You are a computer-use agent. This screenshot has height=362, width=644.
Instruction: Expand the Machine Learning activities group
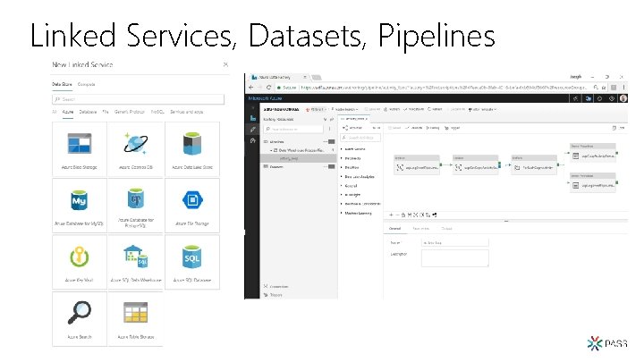tap(358, 214)
